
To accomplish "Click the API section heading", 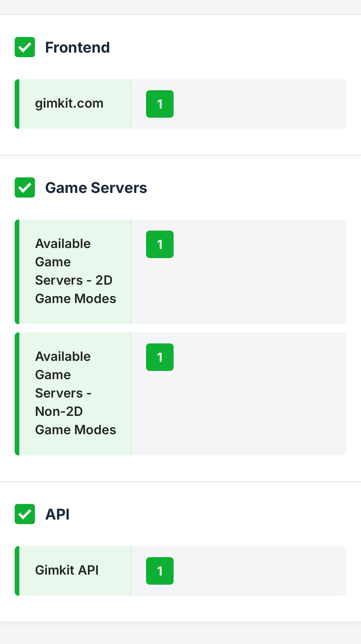I will [58, 514].
